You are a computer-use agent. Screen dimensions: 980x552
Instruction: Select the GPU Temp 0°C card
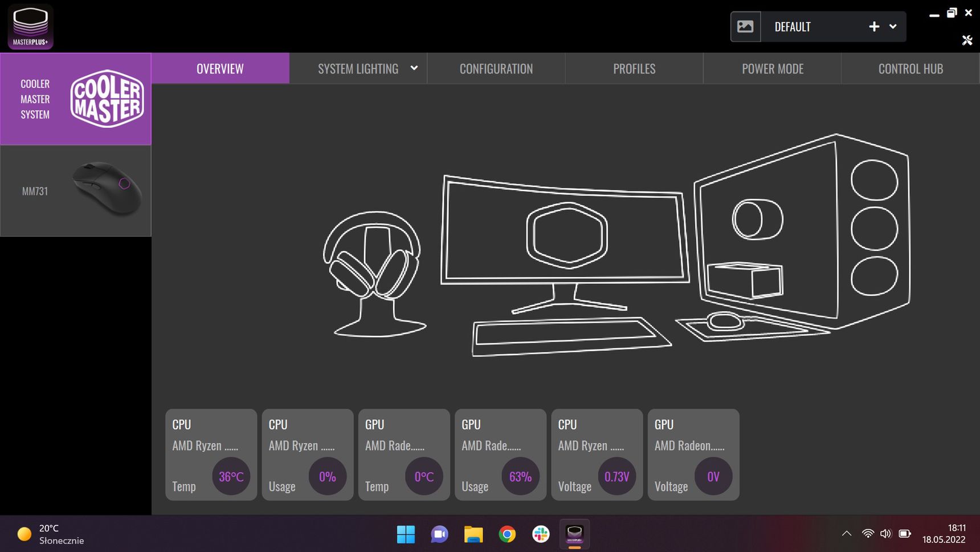[x=404, y=454]
